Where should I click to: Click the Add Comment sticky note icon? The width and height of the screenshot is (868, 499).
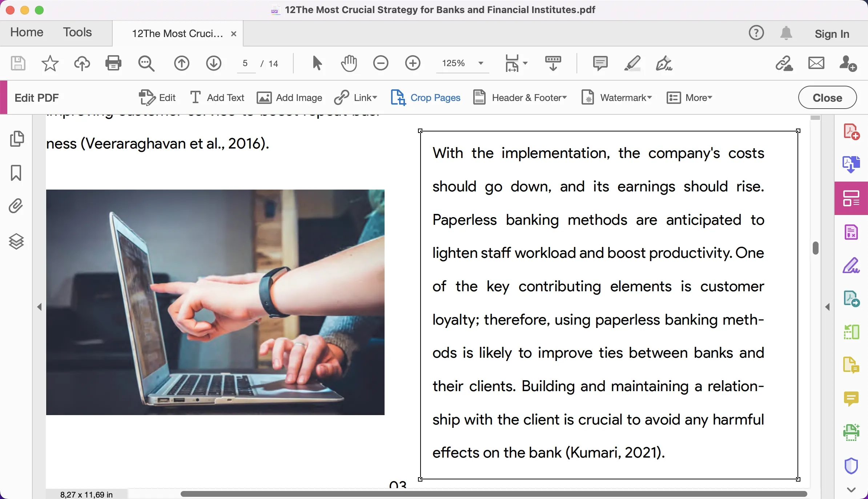(600, 63)
